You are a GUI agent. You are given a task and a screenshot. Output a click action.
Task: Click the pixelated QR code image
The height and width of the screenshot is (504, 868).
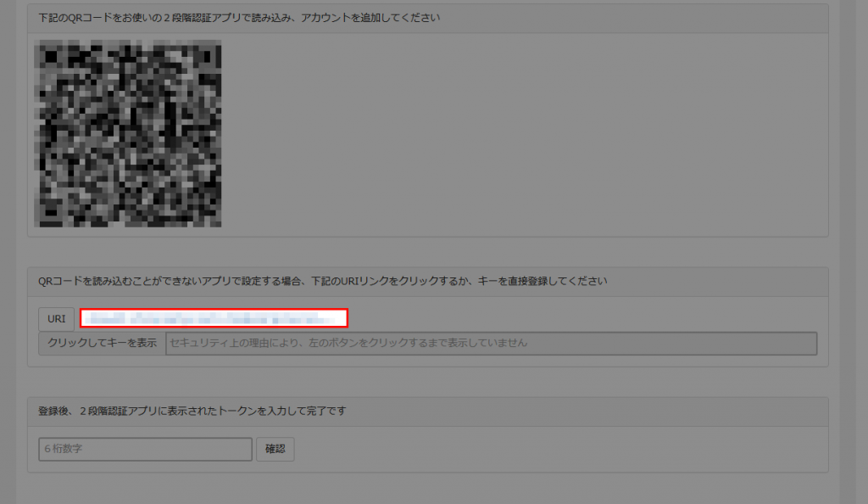pos(128,133)
